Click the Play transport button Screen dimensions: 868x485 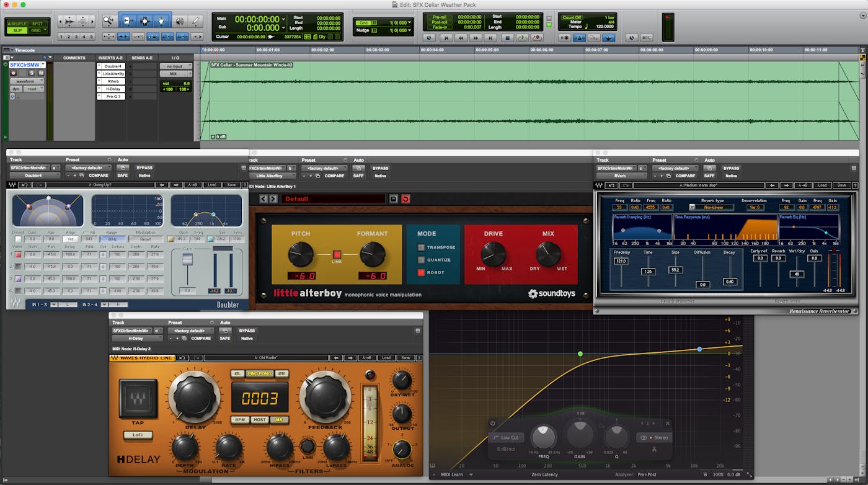[522, 38]
